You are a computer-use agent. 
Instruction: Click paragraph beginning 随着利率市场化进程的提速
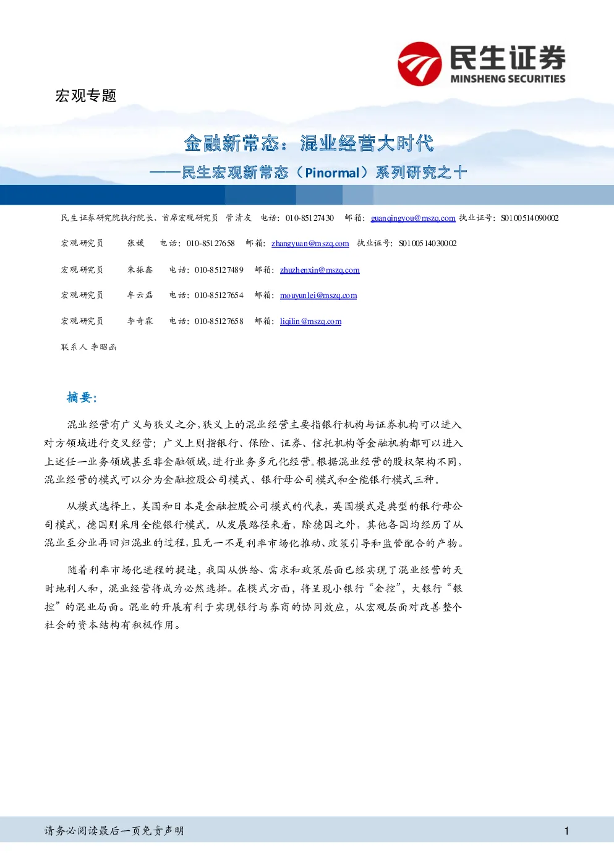(254, 597)
